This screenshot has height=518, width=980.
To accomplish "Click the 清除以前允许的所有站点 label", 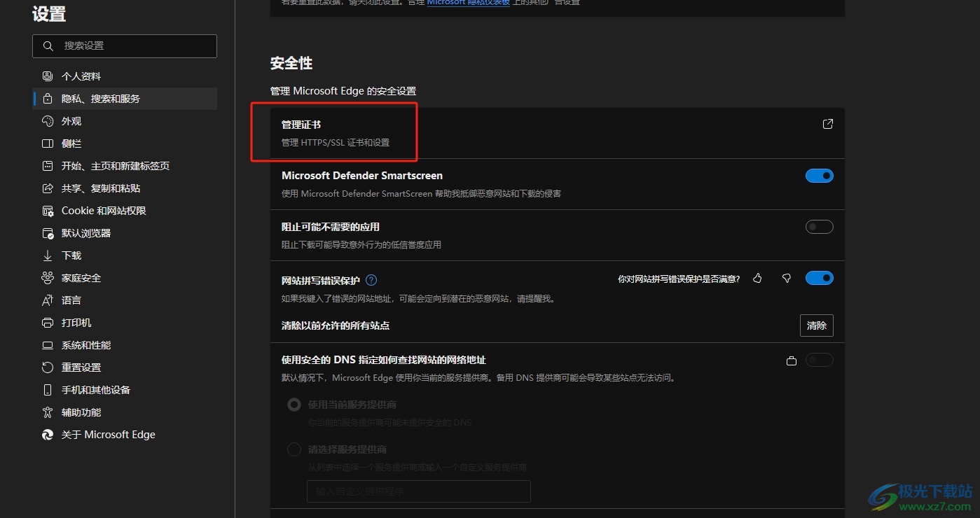I will 336,325.
